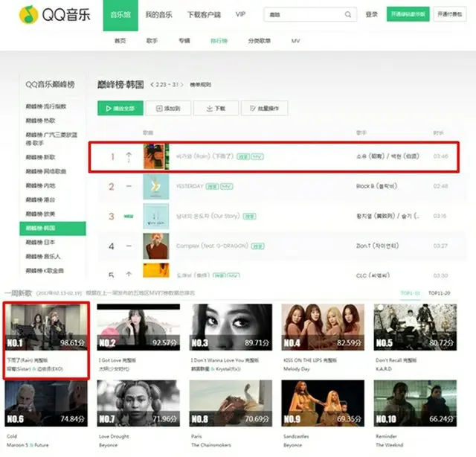Click the 添加到 add-to button
The image size is (476, 457).
pos(168,108)
